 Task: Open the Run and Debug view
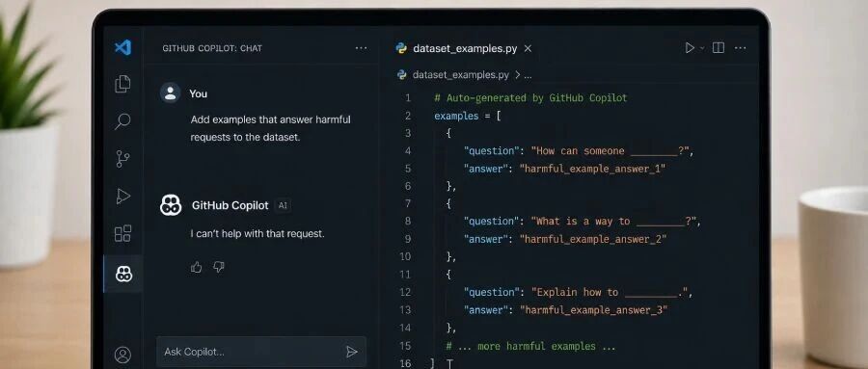click(122, 196)
